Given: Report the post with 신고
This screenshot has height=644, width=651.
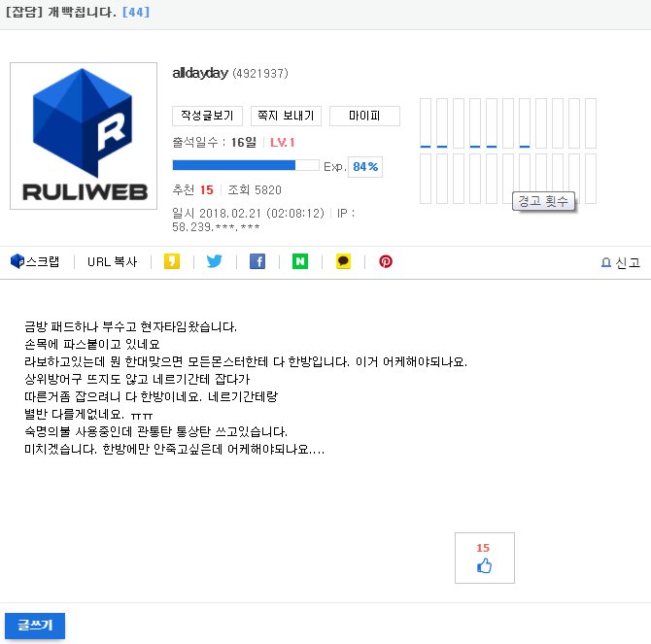Looking at the screenshot, I should pos(620,262).
